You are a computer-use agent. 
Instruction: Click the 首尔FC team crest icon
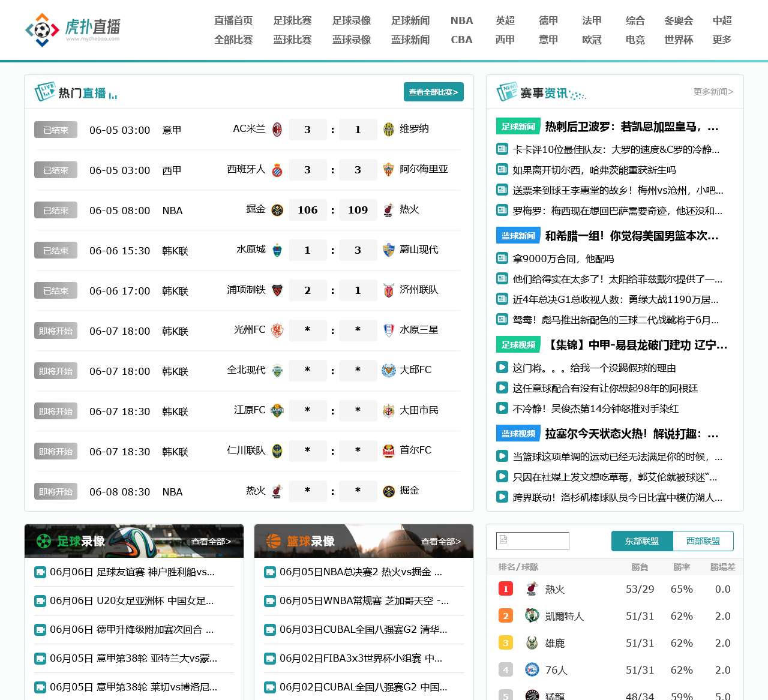(x=389, y=450)
